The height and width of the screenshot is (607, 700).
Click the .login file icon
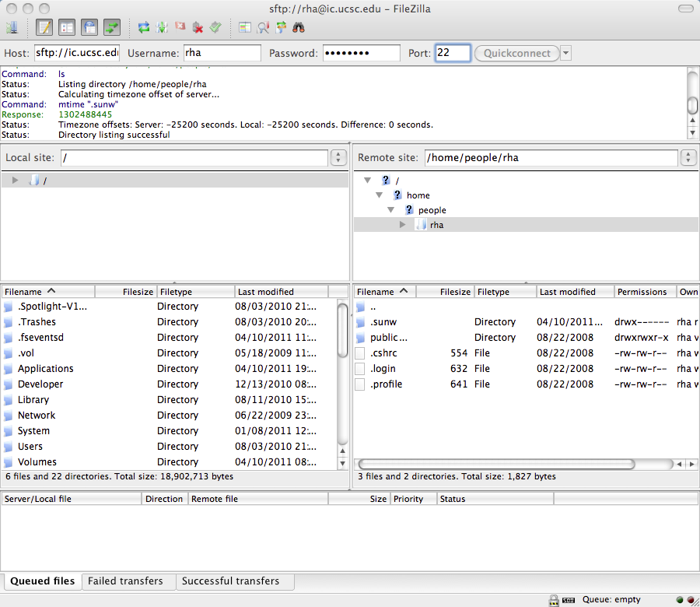360,369
